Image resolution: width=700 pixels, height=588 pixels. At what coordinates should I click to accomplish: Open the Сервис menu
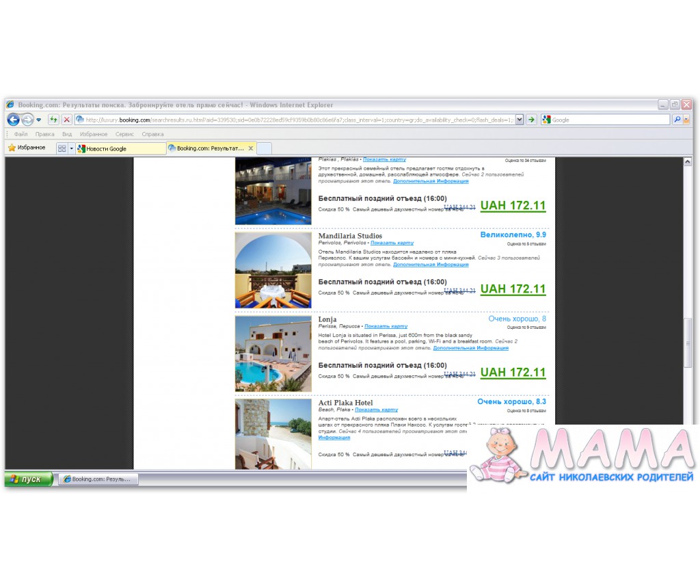click(x=124, y=134)
